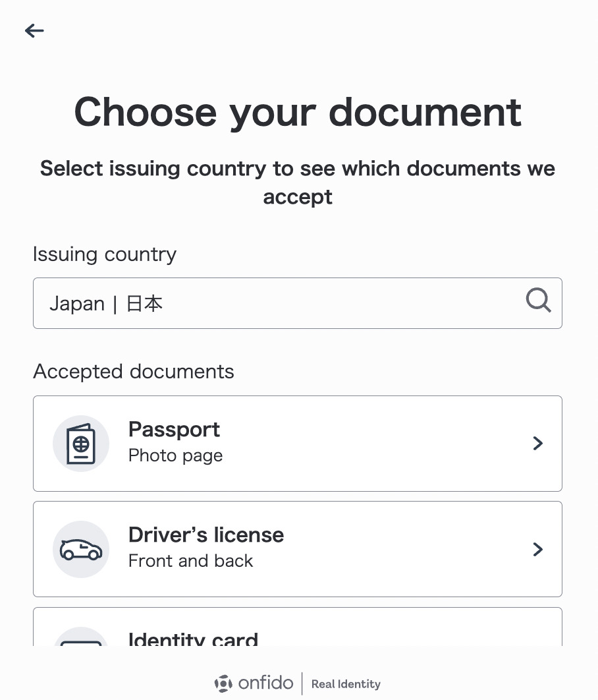
Task: Click the "Front and back" subtitle
Action: click(190, 561)
